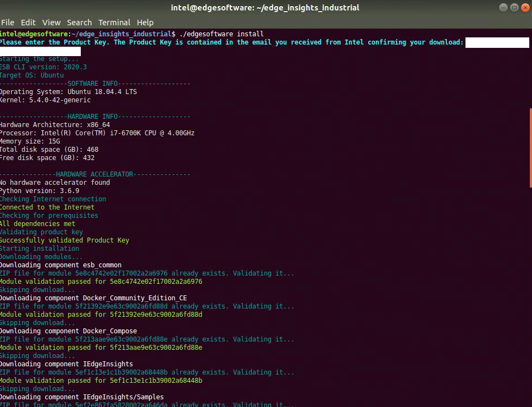532x407 pixels.
Task: Click 'Successfully validated Product Key' line
Action: coord(64,240)
